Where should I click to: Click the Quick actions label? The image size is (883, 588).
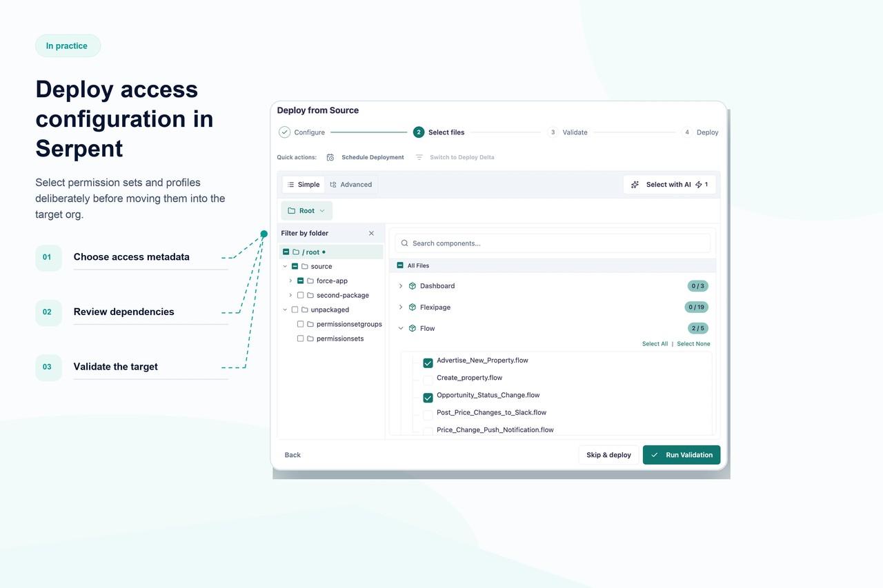(297, 157)
